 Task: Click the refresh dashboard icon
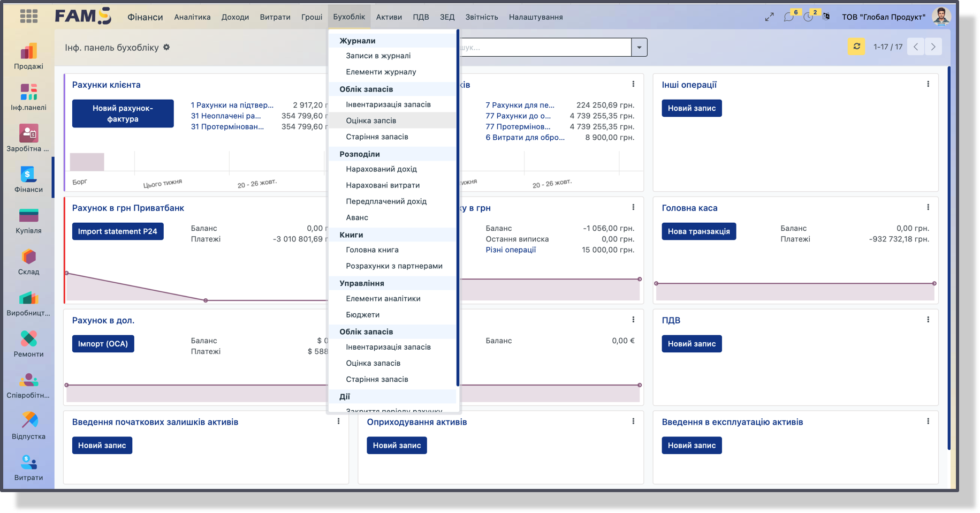(x=856, y=47)
